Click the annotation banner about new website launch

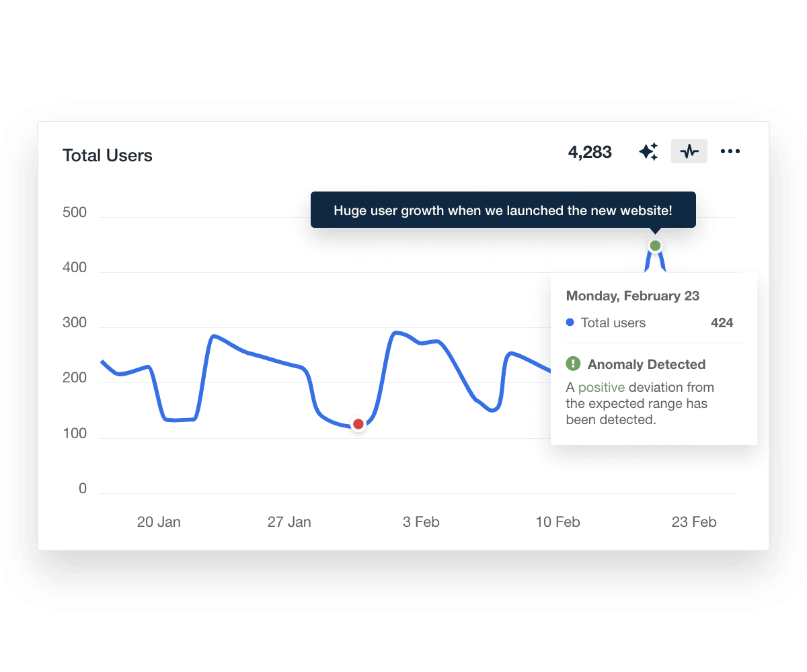[x=503, y=210]
